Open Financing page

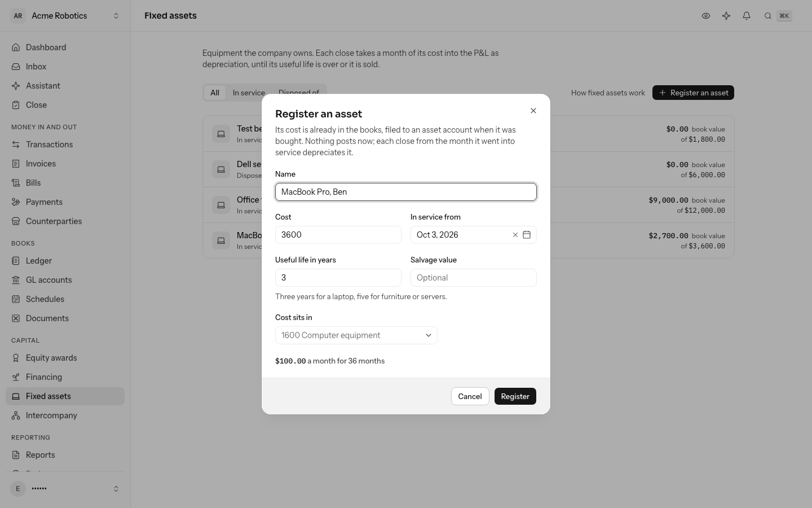point(65,377)
